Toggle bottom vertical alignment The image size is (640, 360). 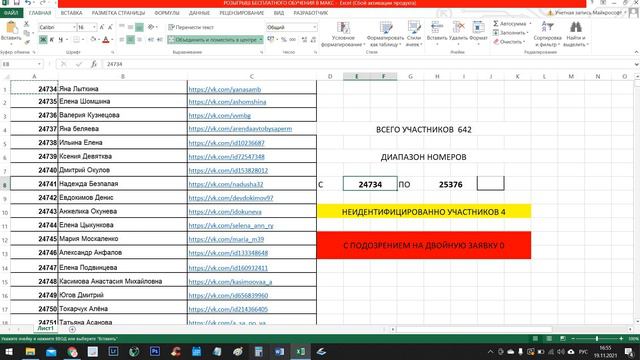(x=139, y=27)
